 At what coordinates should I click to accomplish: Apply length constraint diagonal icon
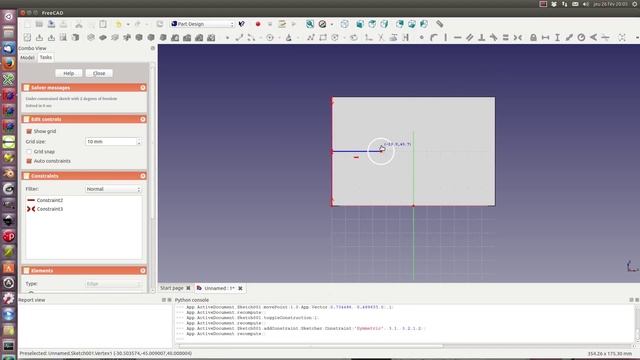[569, 38]
